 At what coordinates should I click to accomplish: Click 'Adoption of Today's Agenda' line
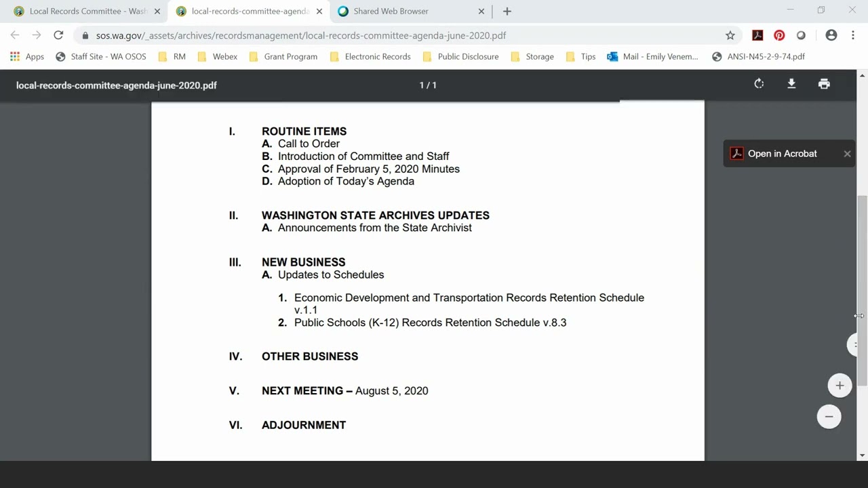coord(346,181)
